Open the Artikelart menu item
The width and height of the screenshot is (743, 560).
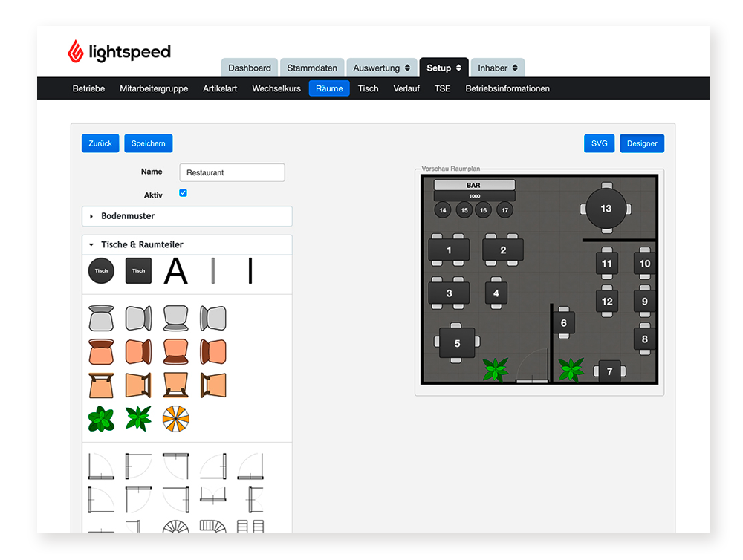(x=220, y=88)
